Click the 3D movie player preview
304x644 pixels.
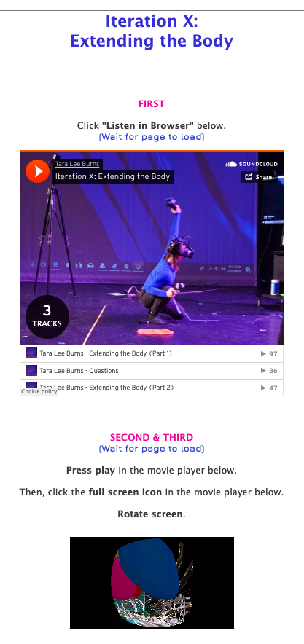(x=152, y=582)
